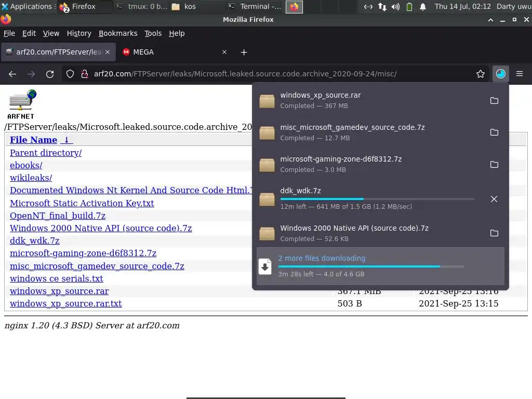
Task: Check the battery indicator in the tray
Action: (409, 6)
